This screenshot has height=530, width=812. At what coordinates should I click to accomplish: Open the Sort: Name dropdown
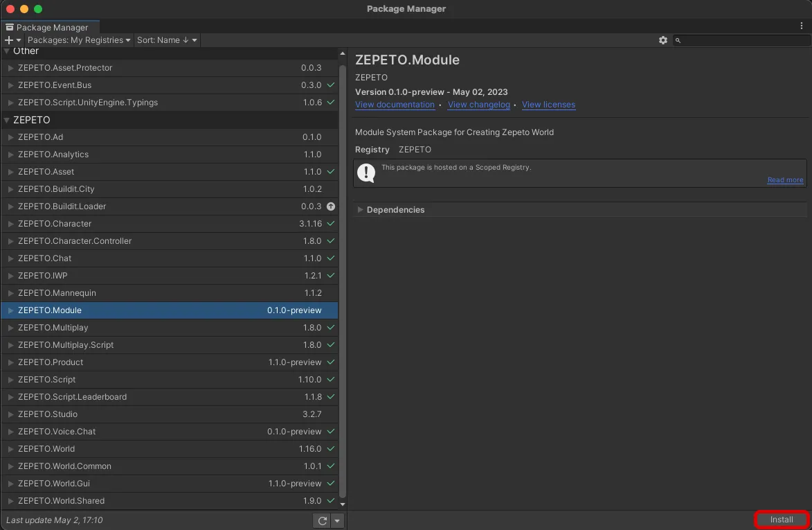click(x=167, y=40)
